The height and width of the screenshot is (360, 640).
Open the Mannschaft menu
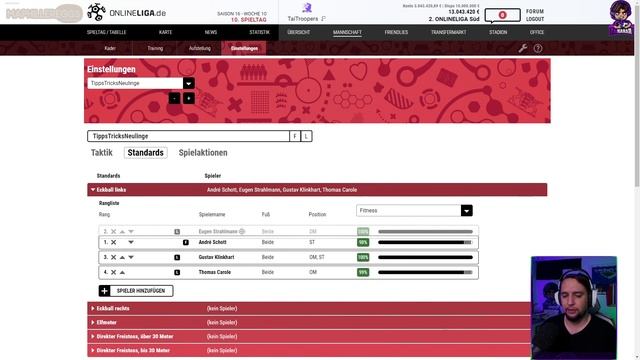(x=347, y=32)
